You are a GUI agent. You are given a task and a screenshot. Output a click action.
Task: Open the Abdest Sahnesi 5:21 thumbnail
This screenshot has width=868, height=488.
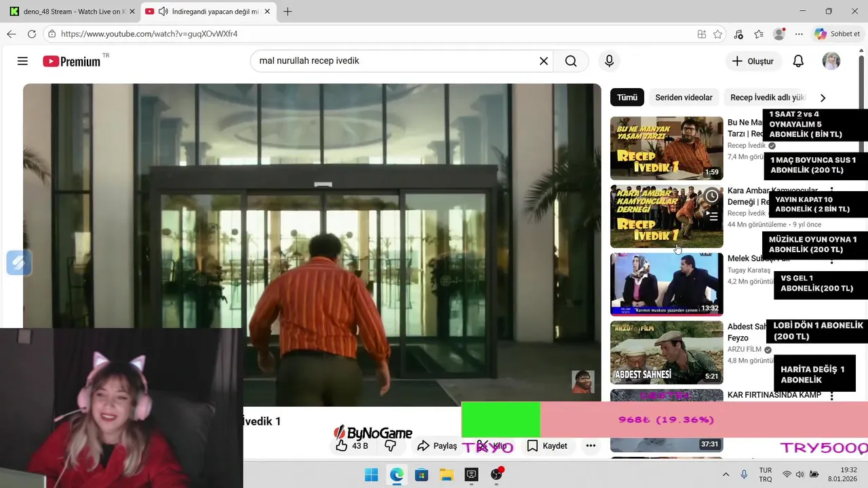click(x=667, y=352)
